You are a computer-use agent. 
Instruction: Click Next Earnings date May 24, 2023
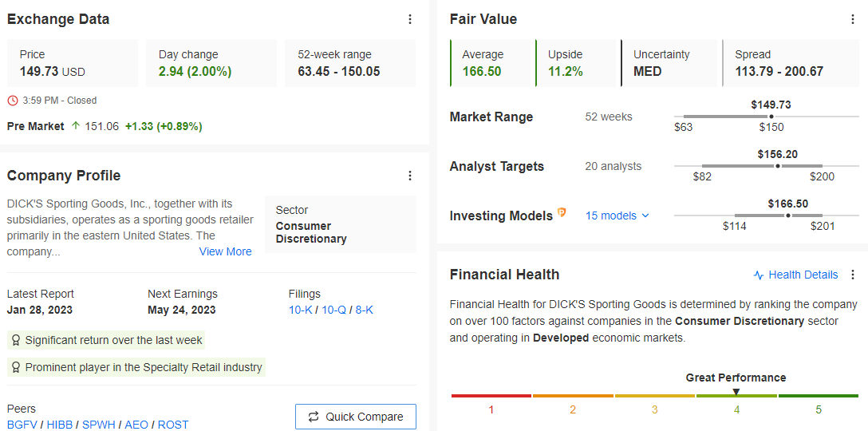click(182, 310)
